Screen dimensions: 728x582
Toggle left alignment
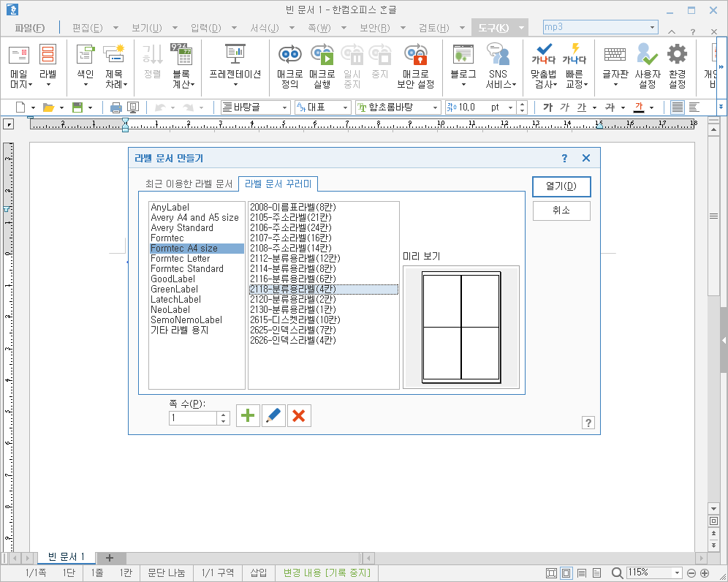(694, 107)
